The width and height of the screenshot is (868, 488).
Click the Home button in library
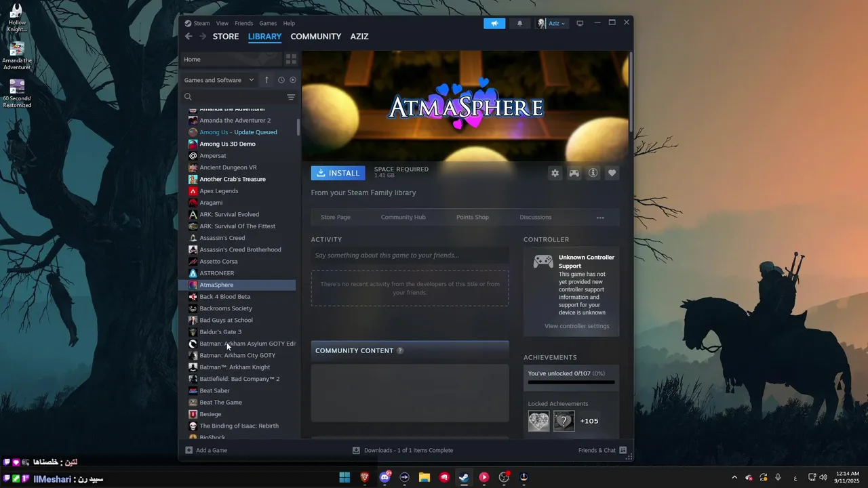tap(231, 59)
